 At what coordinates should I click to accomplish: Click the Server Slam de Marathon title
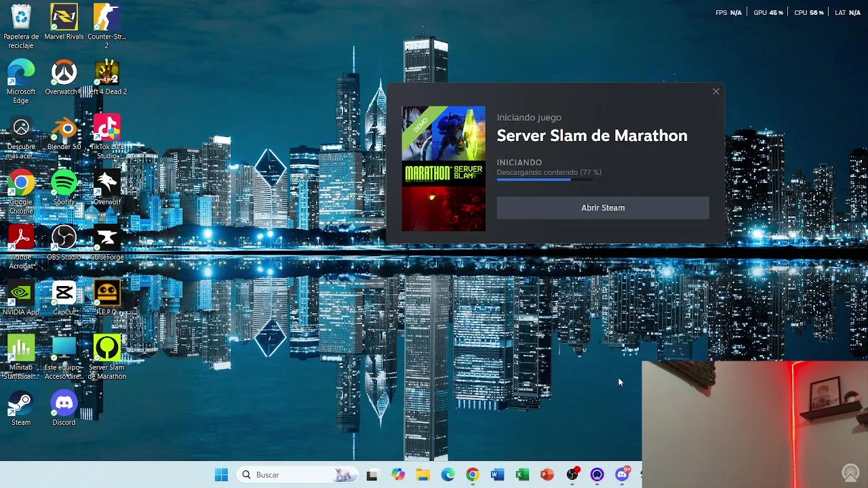[592, 136]
